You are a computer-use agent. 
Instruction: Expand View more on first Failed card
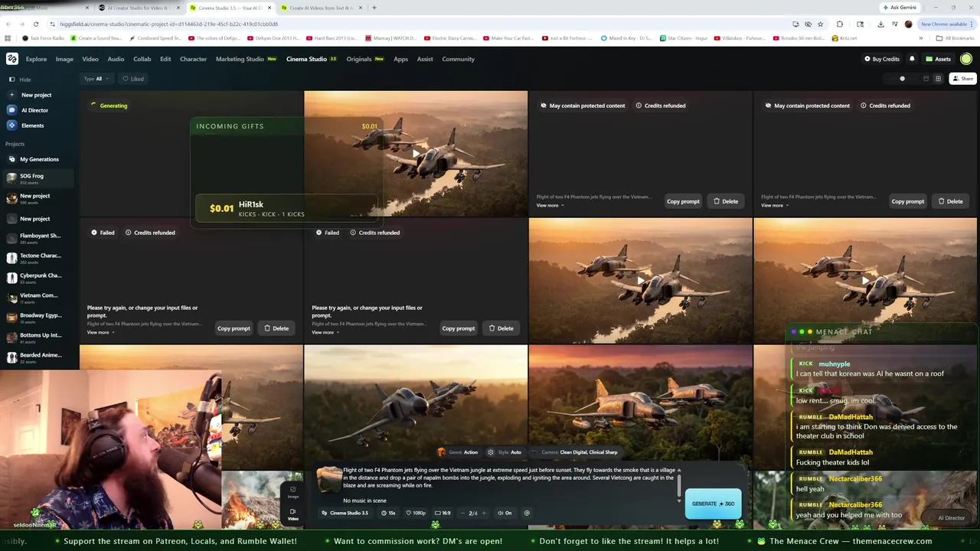(101, 332)
